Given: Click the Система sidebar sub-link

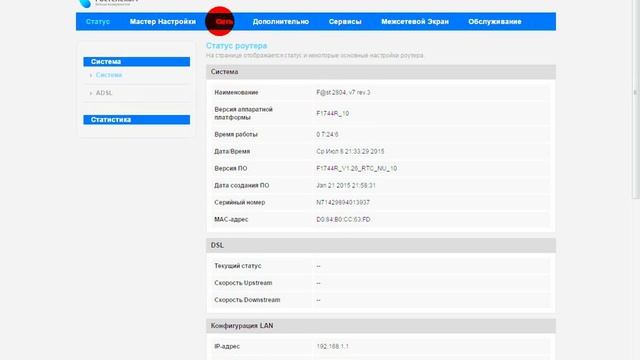Looking at the screenshot, I should click(x=109, y=75).
